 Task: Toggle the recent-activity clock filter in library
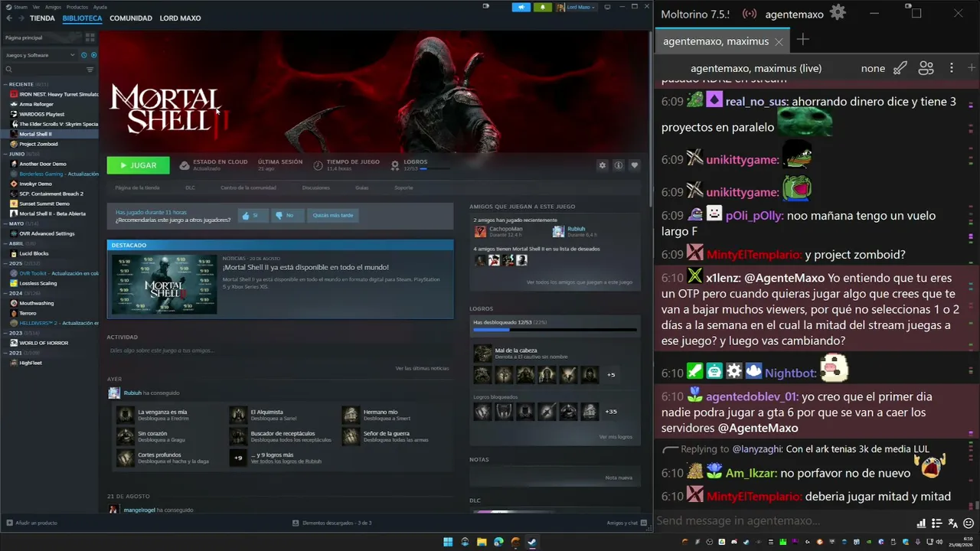(83, 55)
